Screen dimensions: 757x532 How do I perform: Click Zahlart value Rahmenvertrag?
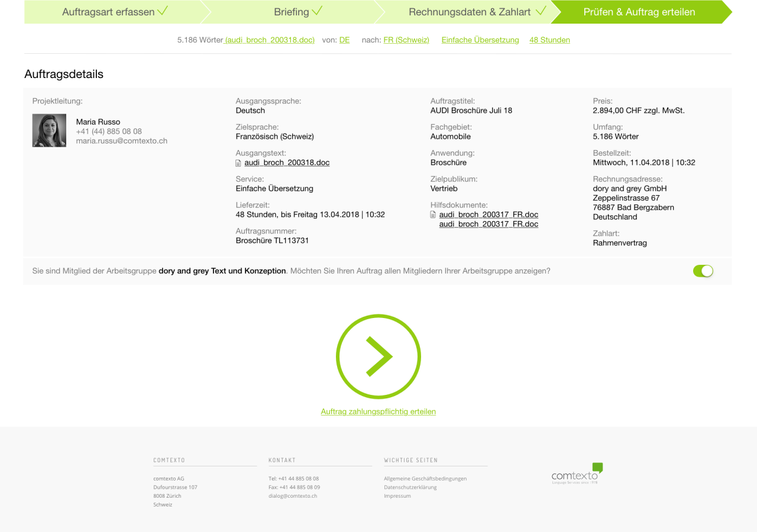[620, 243]
